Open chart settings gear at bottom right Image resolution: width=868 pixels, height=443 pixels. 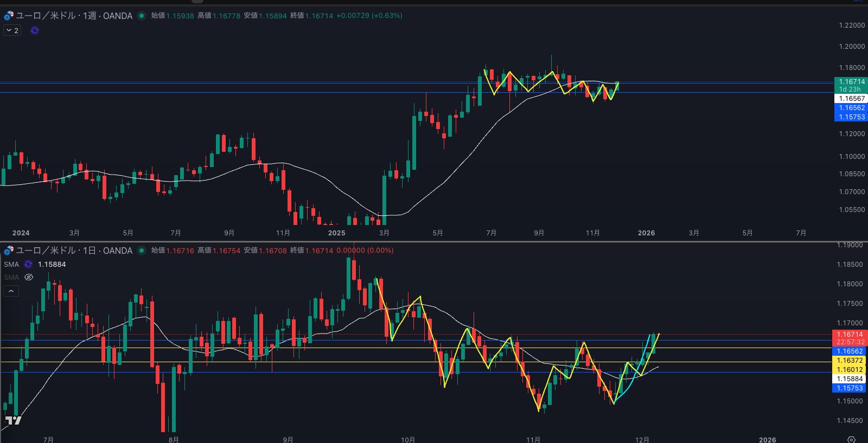[851, 439]
